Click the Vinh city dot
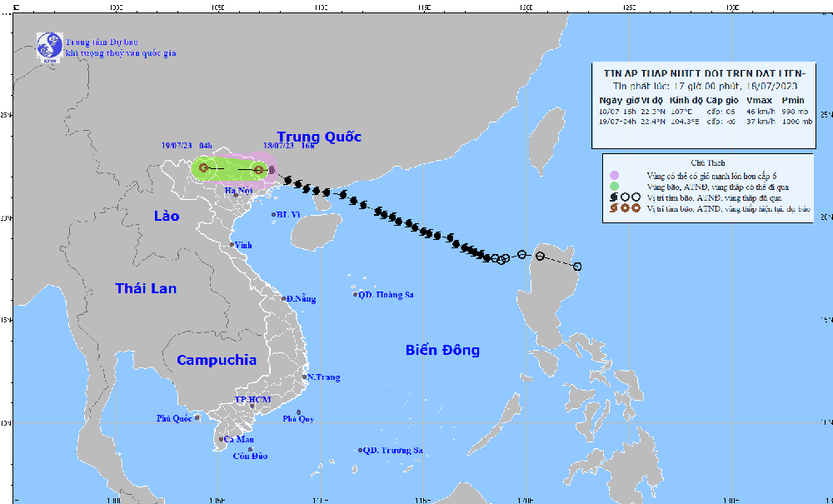The width and height of the screenshot is (833, 504). (x=232, y=244)
